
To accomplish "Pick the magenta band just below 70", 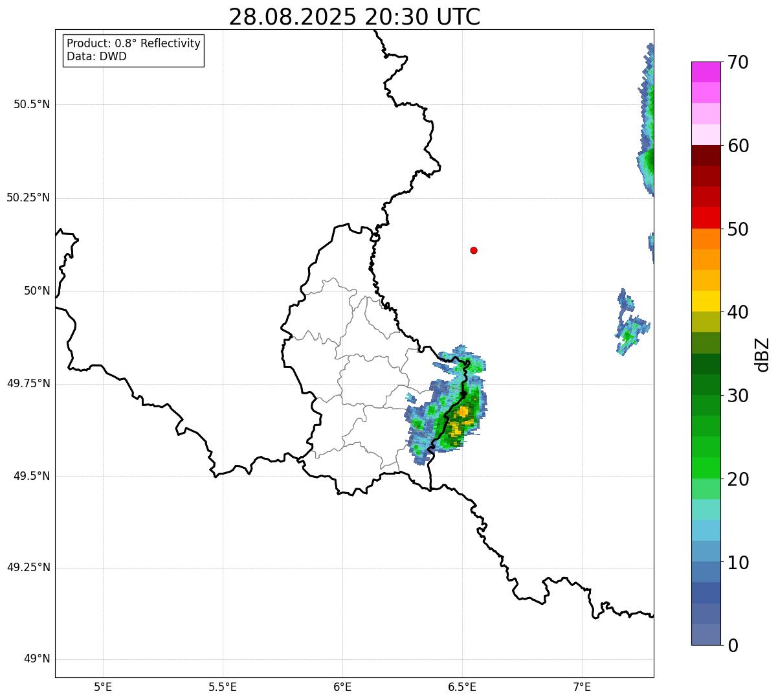I will point(706,72).
